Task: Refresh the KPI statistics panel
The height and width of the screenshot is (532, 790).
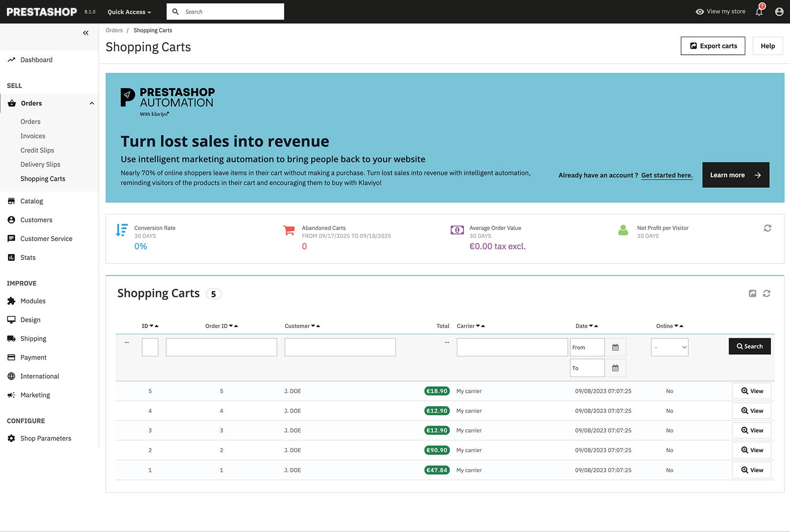Action: (x=767, y=228)
